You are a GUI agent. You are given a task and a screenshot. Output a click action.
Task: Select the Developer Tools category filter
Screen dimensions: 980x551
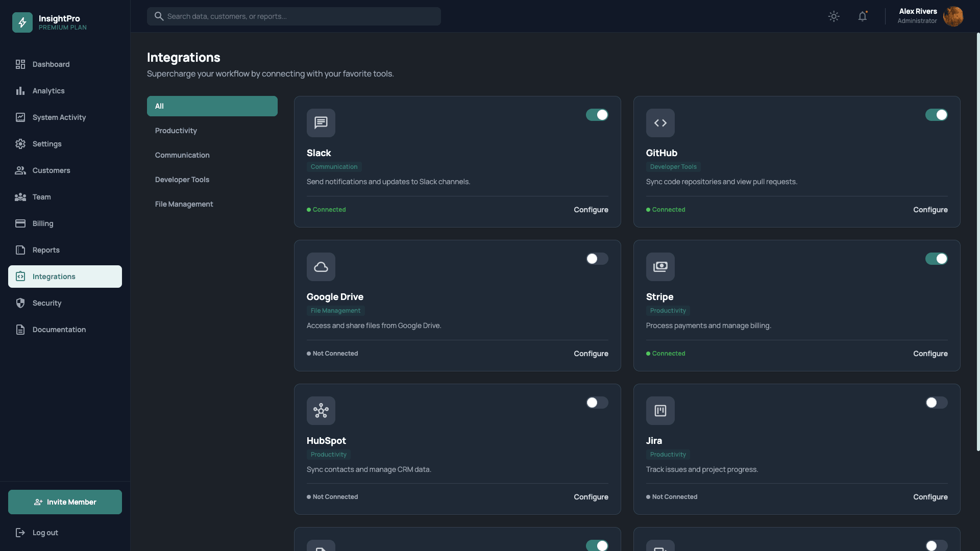coord(182,179)
